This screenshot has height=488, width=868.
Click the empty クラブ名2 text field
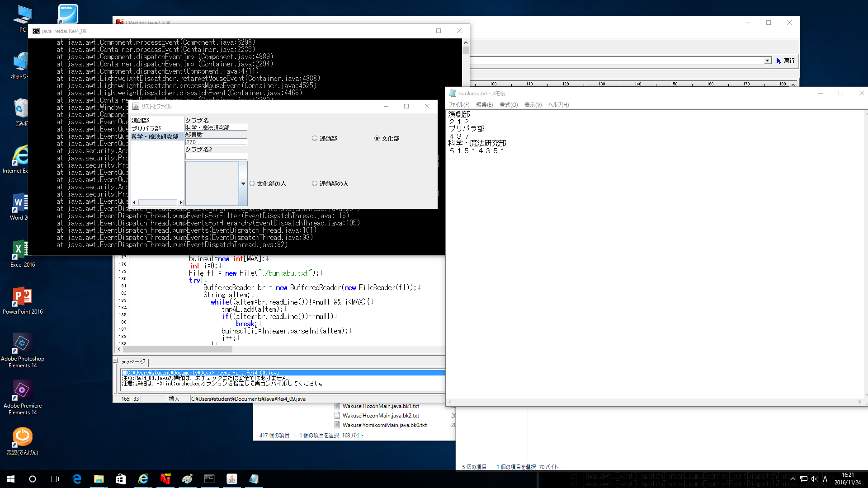coord(216,156)
